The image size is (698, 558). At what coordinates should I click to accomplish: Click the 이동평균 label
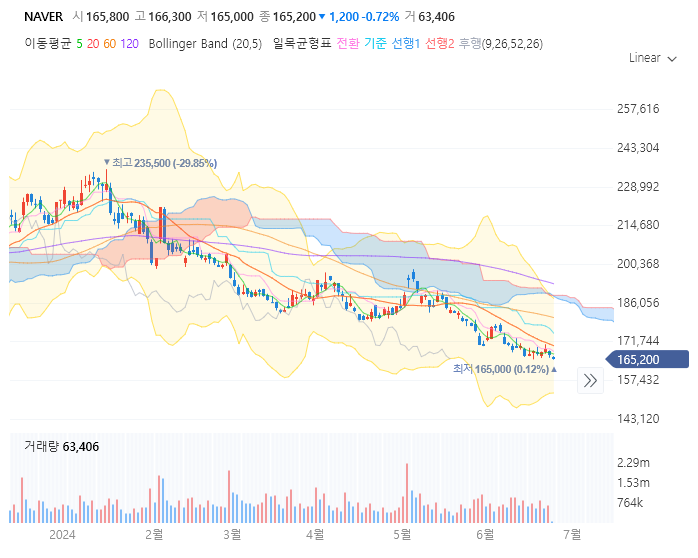click(x=48, y=44)
